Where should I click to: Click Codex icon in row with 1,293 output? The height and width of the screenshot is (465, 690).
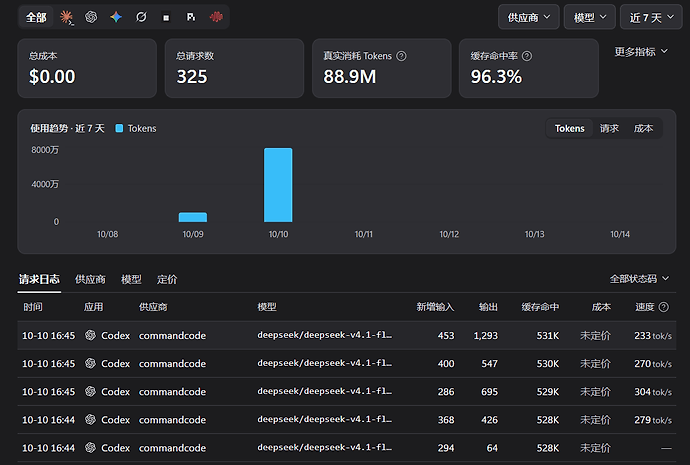[x=90, y=335]
